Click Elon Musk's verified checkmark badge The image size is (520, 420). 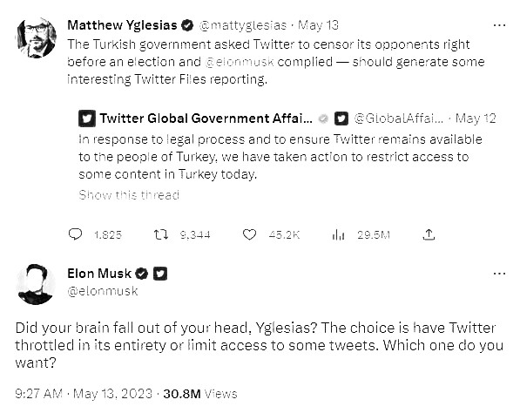point(142,274)
